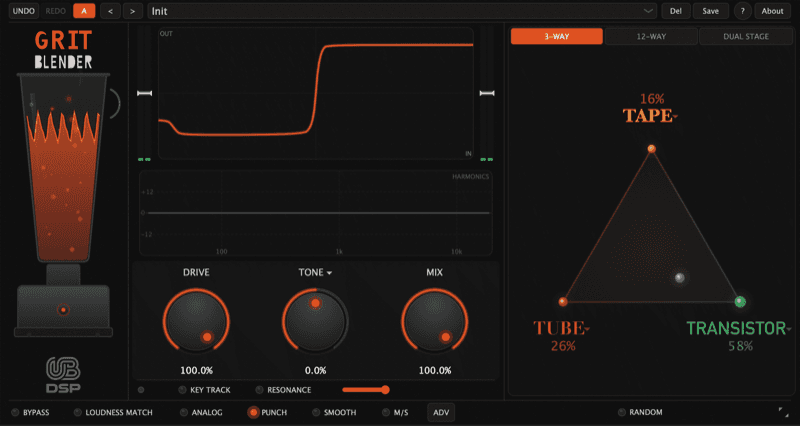Viewport: 800px width, 426px height.
Task: Click the output level handle beside graph
Action: [x=487, y=93]
